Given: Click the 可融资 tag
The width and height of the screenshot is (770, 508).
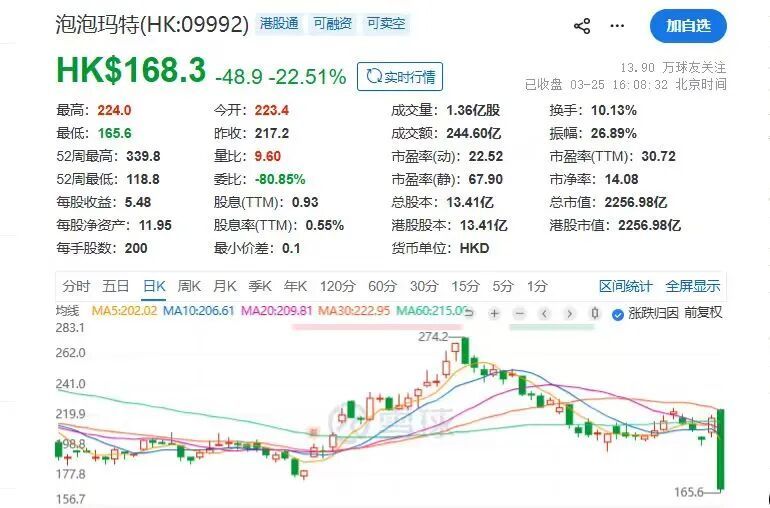Looking at the screenshot, I should 332,24.
